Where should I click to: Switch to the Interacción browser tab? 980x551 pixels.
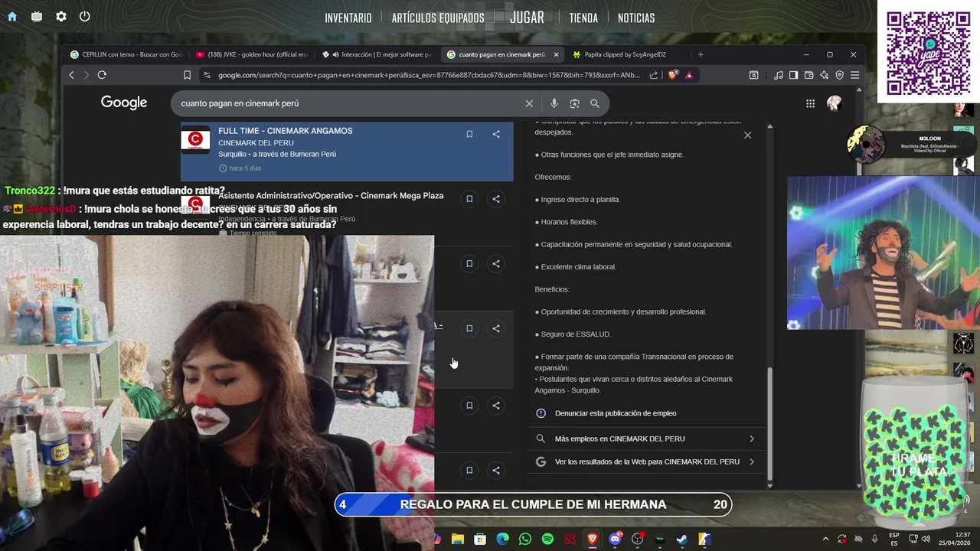point(377,54)
